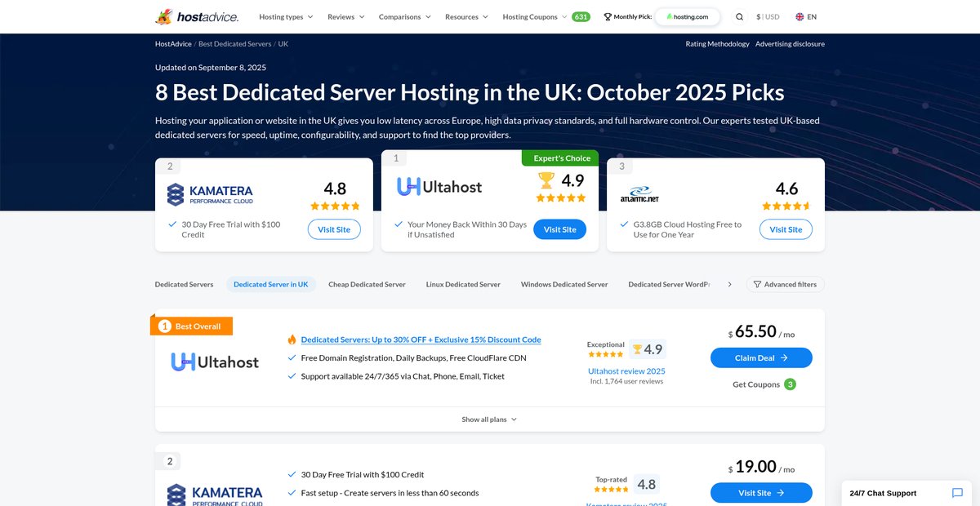
Task: Open Dedicated Servers Up to 30% OFF link
Action: coord(421,340)
